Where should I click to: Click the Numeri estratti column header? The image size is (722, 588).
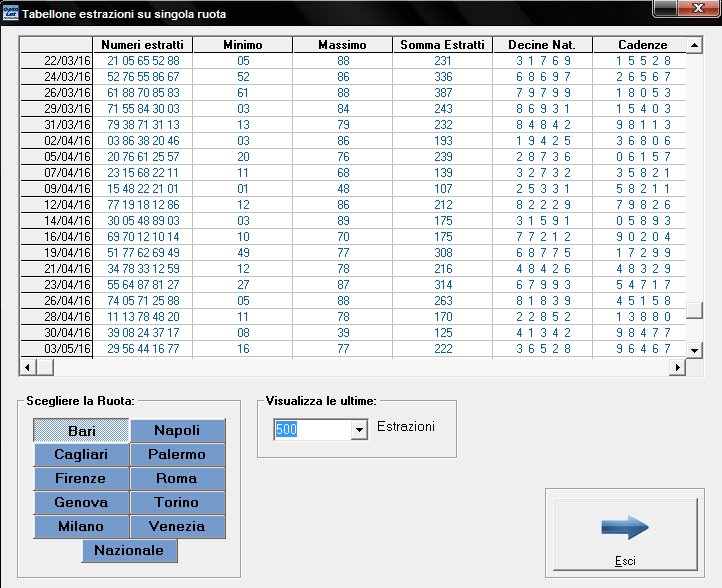coord(142,45)
